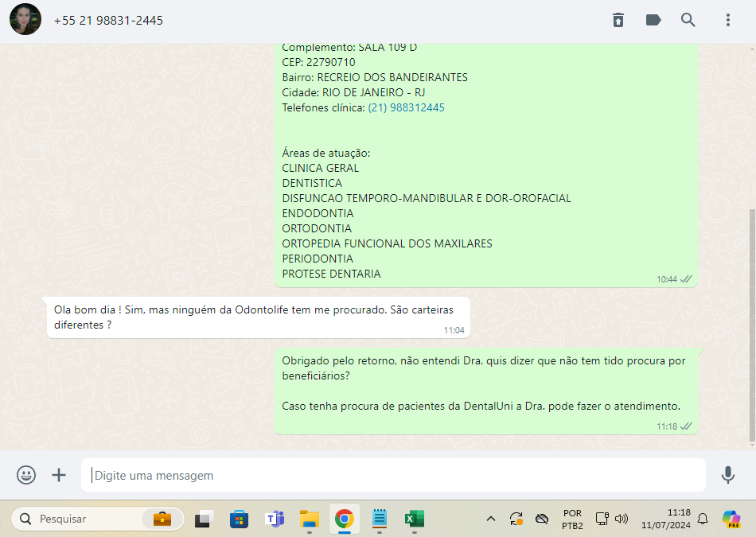Screen dimensions: 756x537
Task: Open the notifications bell
Action: click(703, 519)
